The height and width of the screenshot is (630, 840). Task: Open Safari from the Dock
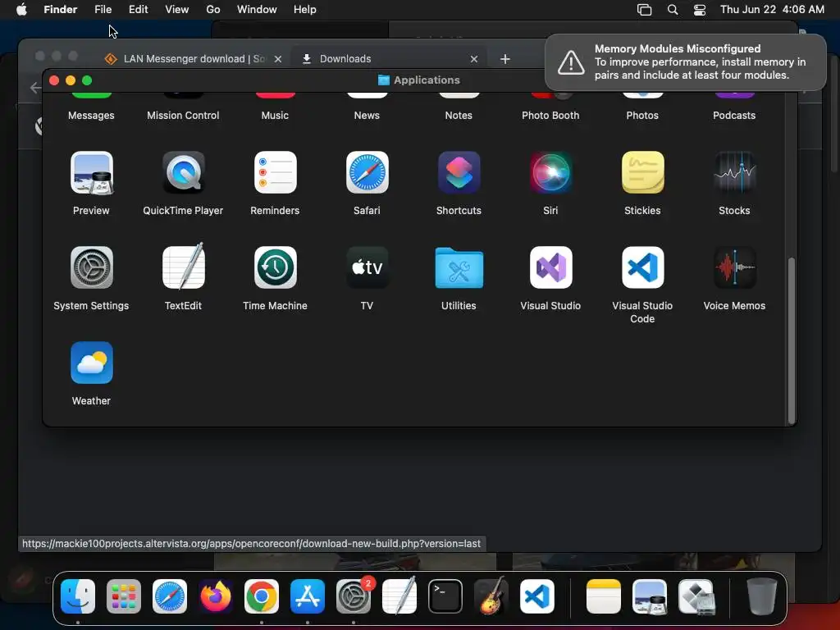pos(170,596)
